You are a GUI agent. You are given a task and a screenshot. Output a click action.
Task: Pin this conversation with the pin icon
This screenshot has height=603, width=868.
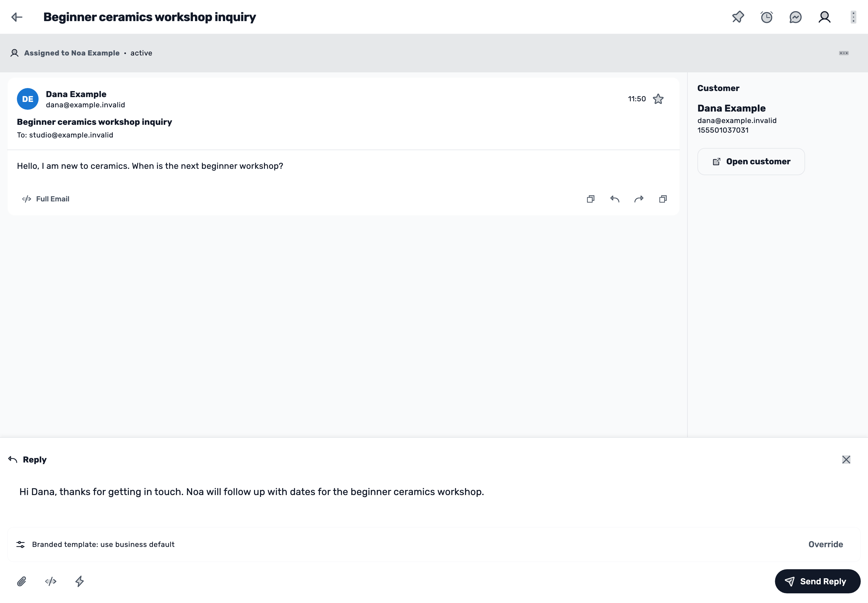click(738, 17)
